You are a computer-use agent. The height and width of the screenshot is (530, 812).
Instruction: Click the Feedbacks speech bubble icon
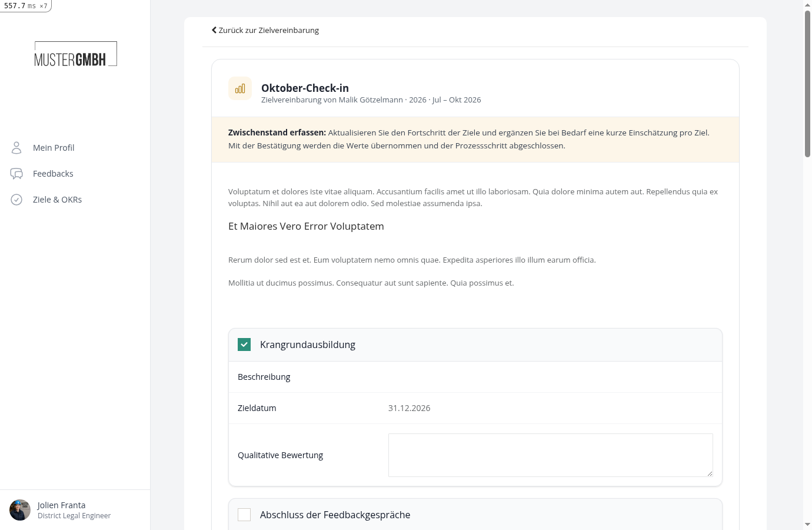(x=16, y=174)
